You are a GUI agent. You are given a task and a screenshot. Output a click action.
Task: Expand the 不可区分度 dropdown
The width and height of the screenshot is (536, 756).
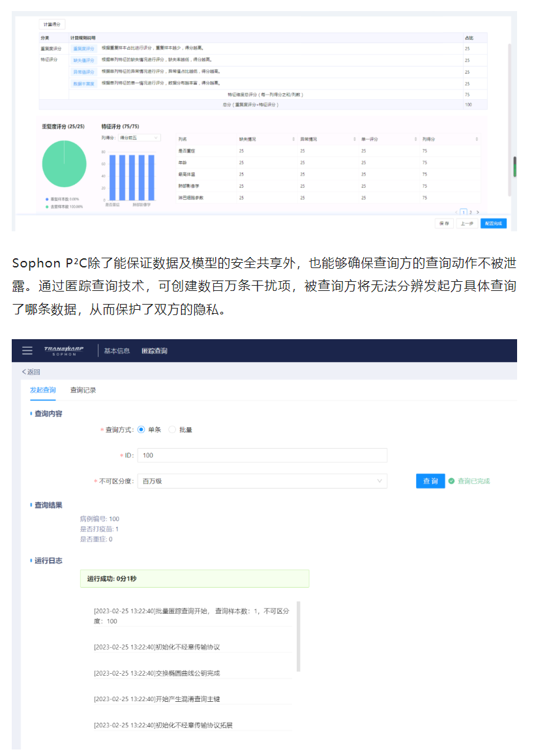[x=264, y=481]
